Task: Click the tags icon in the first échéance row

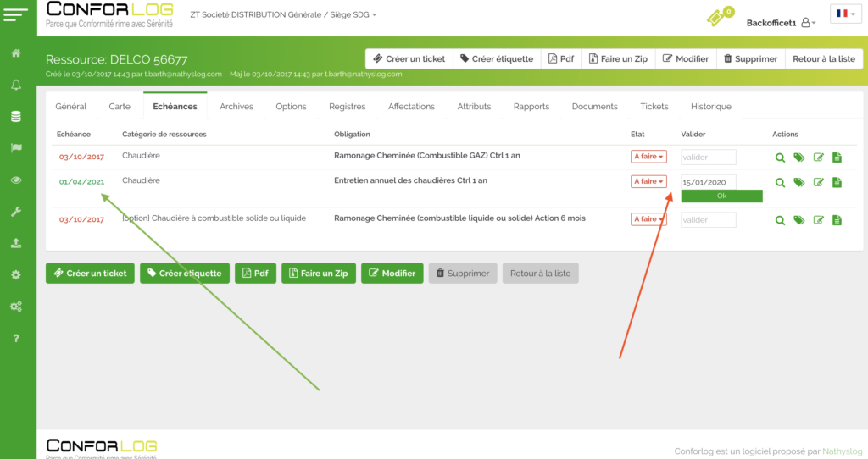Action: tap(799, 157)
